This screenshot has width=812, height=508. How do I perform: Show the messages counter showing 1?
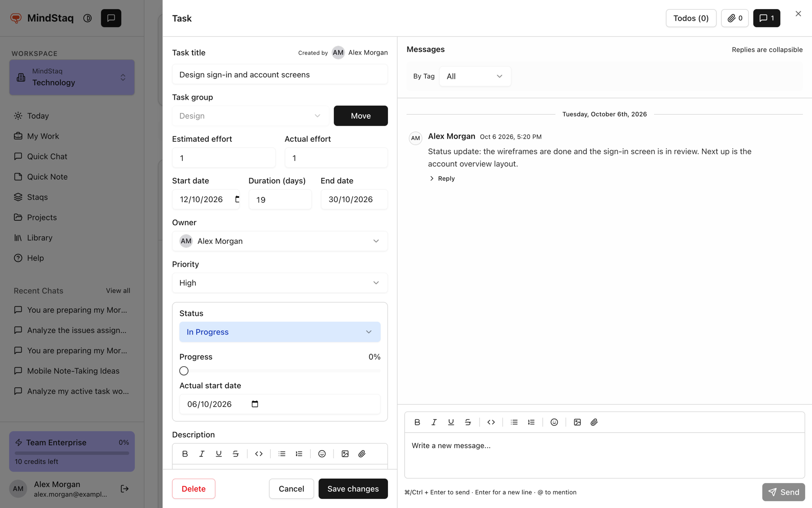[x=766, y=18]
